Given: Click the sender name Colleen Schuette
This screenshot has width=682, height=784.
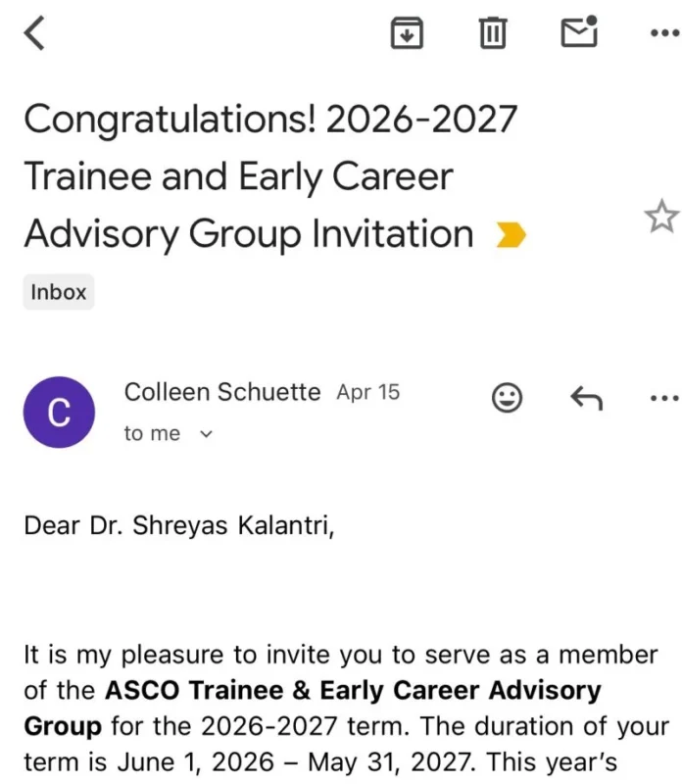Looking at the screenshot, I should (221, 391).
